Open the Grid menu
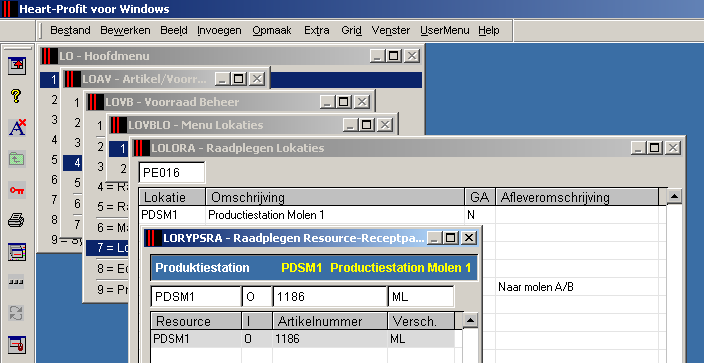This screenshot has height=363, width=704. pyautogui.click(x=351, y=31)
